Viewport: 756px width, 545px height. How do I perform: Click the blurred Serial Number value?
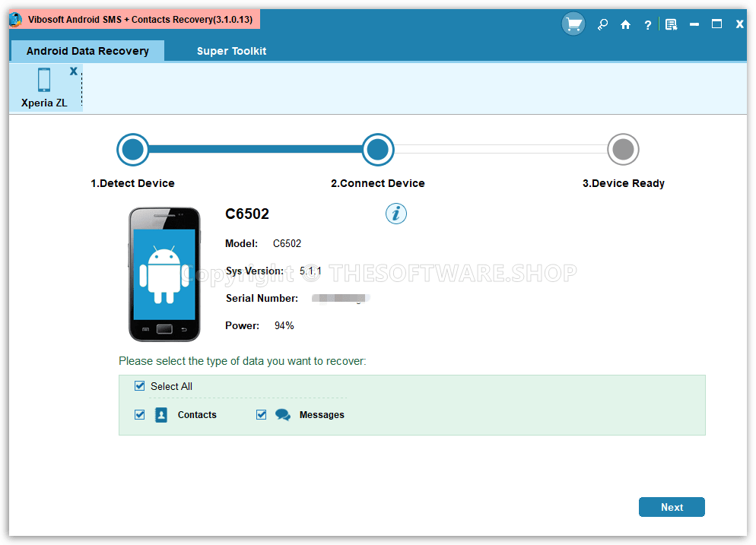341,298
